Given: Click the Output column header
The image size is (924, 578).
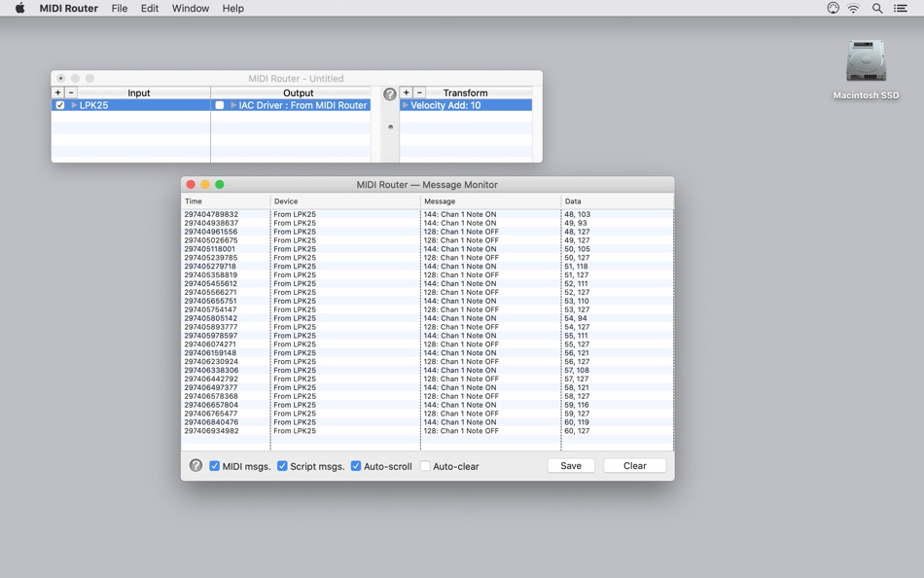Looking at the screenshot, I should (298, 92).
